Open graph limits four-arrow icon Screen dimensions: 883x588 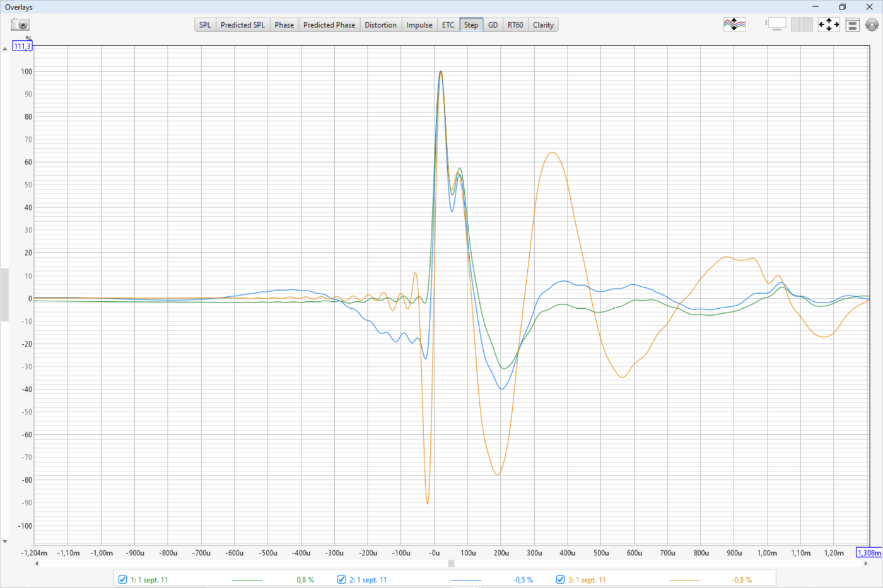(829, 25)
